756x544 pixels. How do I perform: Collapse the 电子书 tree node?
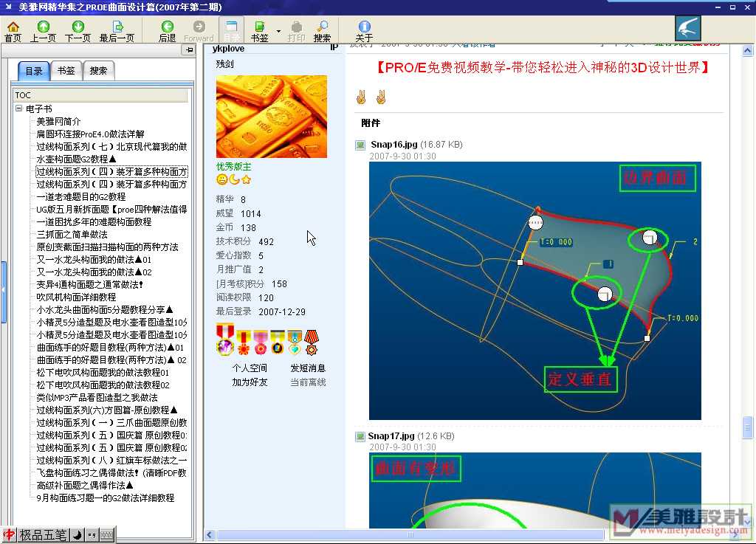18,109
